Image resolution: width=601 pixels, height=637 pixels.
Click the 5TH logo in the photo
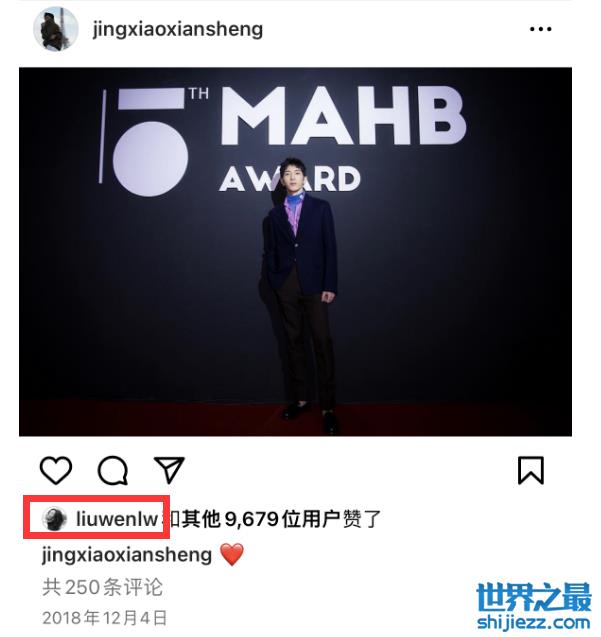(x=152, y=140)
